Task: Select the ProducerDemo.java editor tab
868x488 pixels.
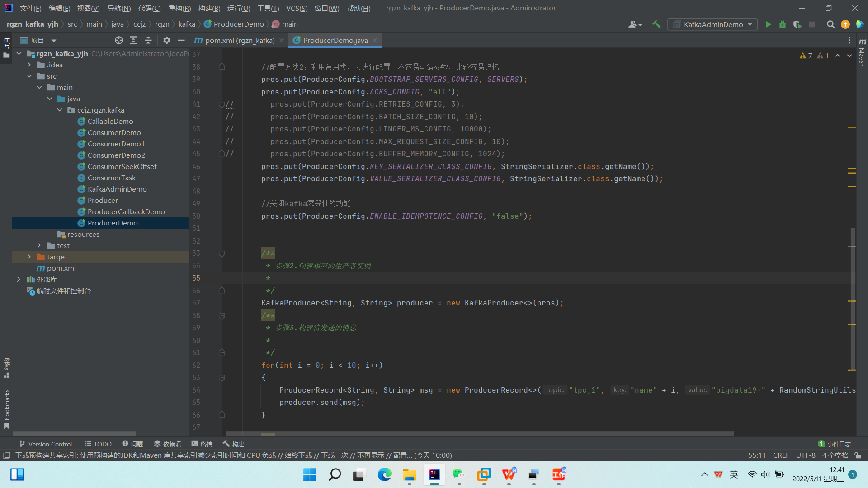Action: (x=335, y=40)
